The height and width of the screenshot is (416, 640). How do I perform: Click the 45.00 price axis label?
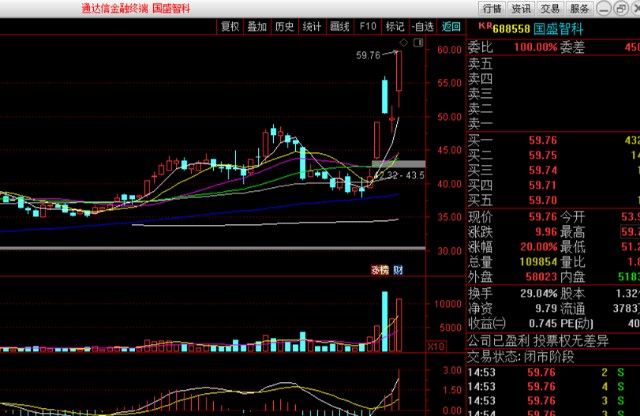(449, 150)
